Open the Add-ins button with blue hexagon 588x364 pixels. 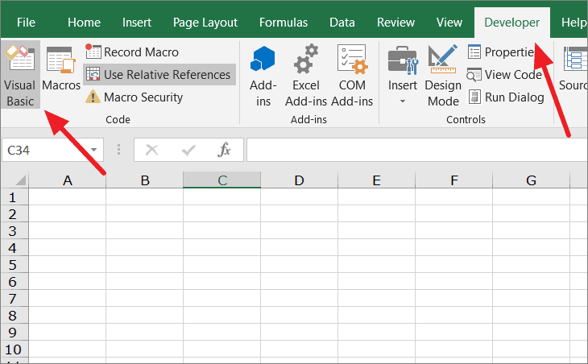click(263, 76)
